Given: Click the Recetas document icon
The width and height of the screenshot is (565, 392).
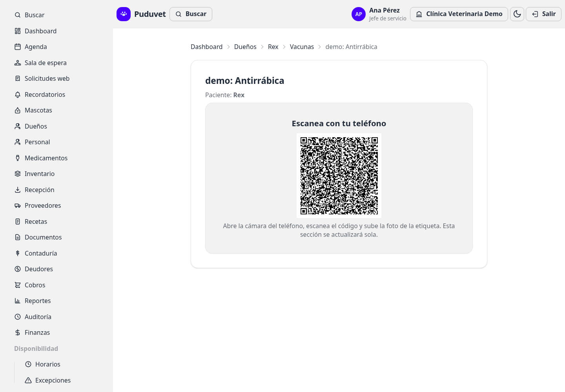Looking at the screenshot, I should [18, 221].
